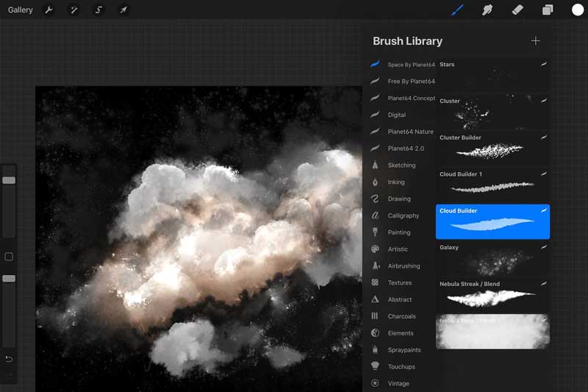Choose the Galaxy brush preview
Image resolution: width=588 pixels, height=392 pixels.
click(492, 258)
